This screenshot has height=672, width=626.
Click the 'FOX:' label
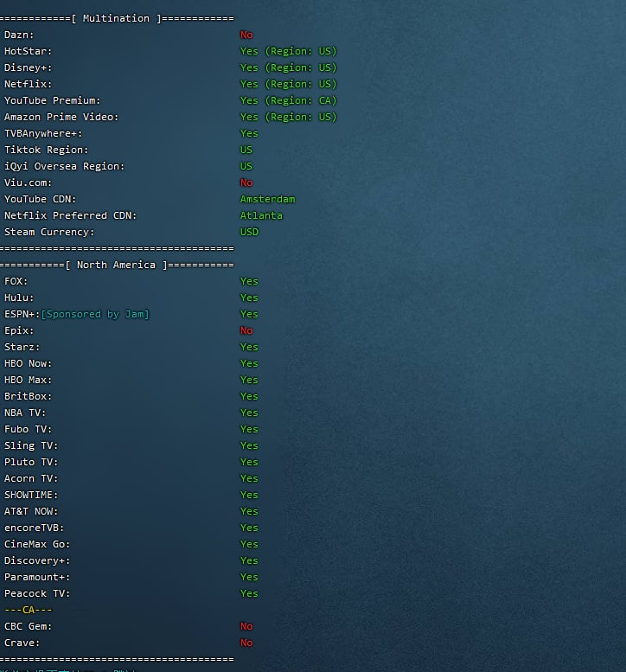click(16, 281)
